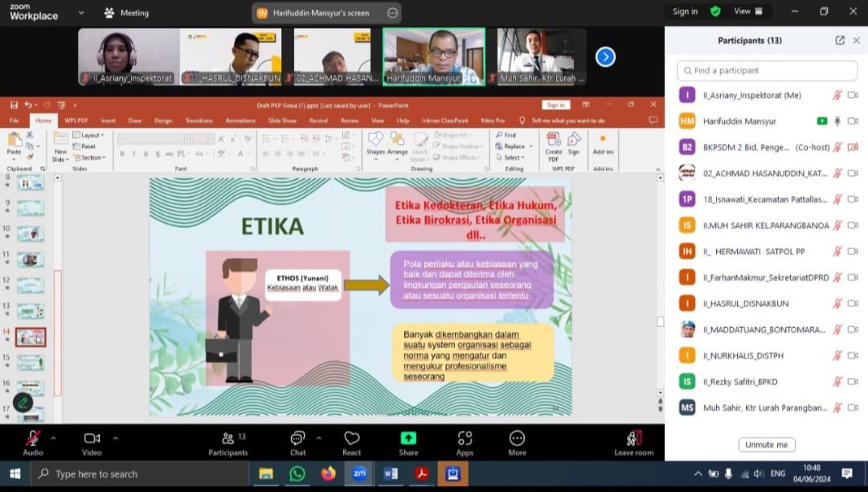Screen dimensions: 868x492
Task: Select slide 10 thumbnail
Action: coord(31,233)
